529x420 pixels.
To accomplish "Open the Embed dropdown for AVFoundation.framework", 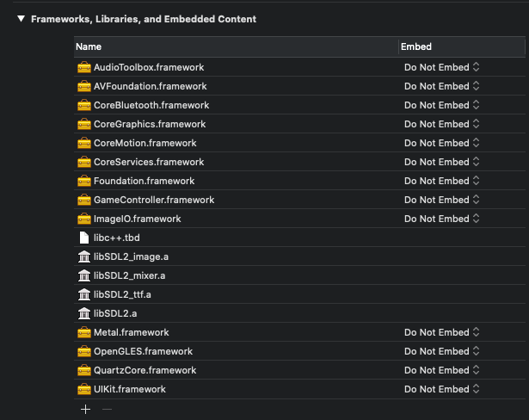I will (441, 86).
